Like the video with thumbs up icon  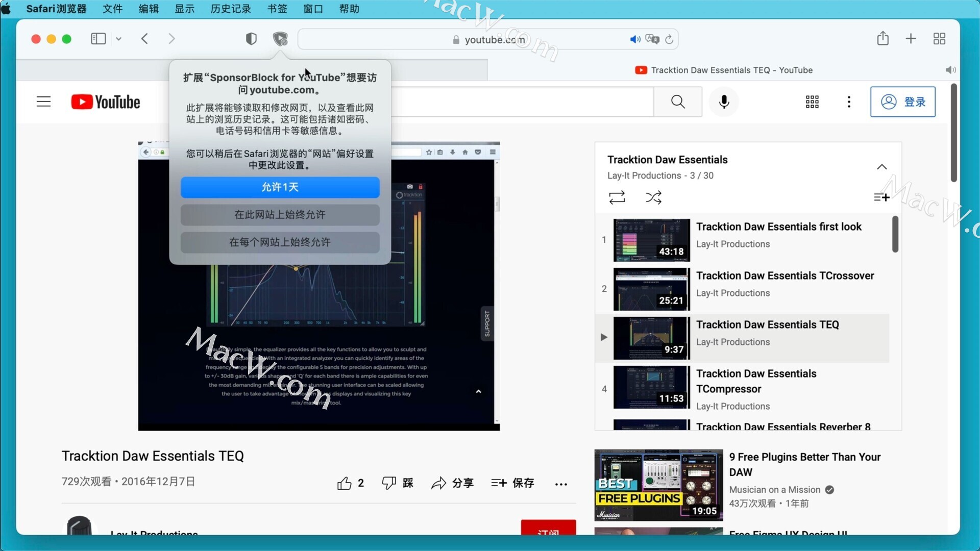coord(345,483)
